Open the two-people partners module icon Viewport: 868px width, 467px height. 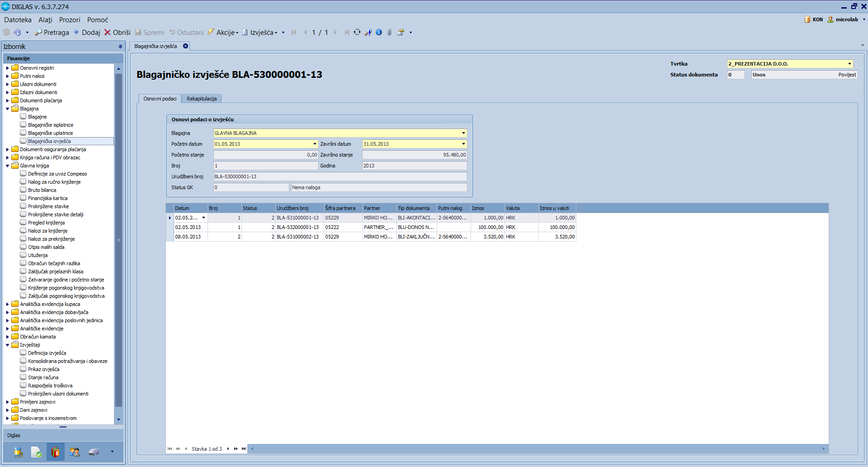coord(75,452)
